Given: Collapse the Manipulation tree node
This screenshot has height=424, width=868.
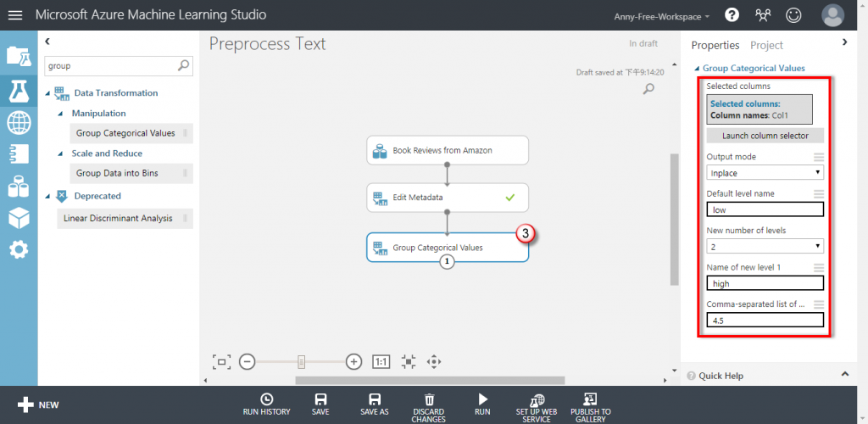Looking at the screenshot, I should pos(61,114).
